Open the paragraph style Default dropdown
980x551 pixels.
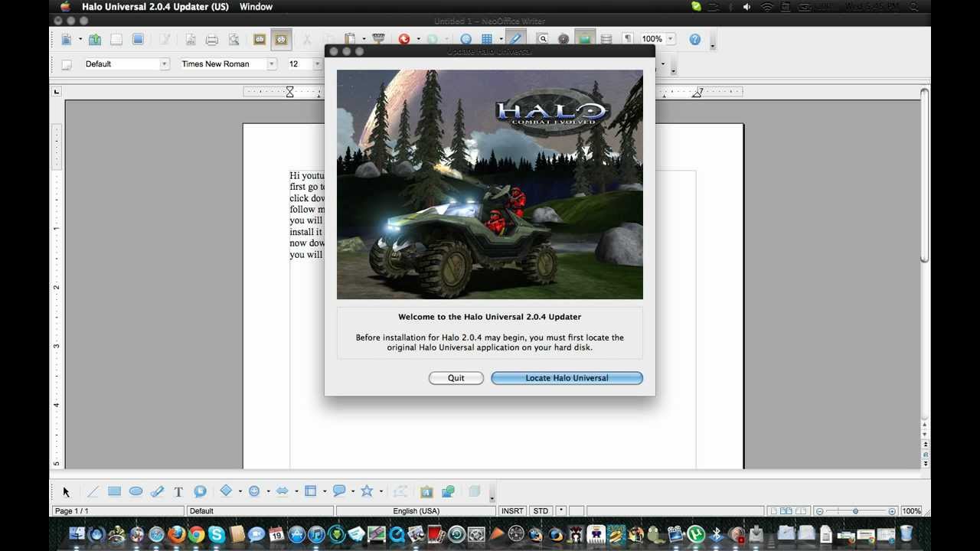[164, 64]
